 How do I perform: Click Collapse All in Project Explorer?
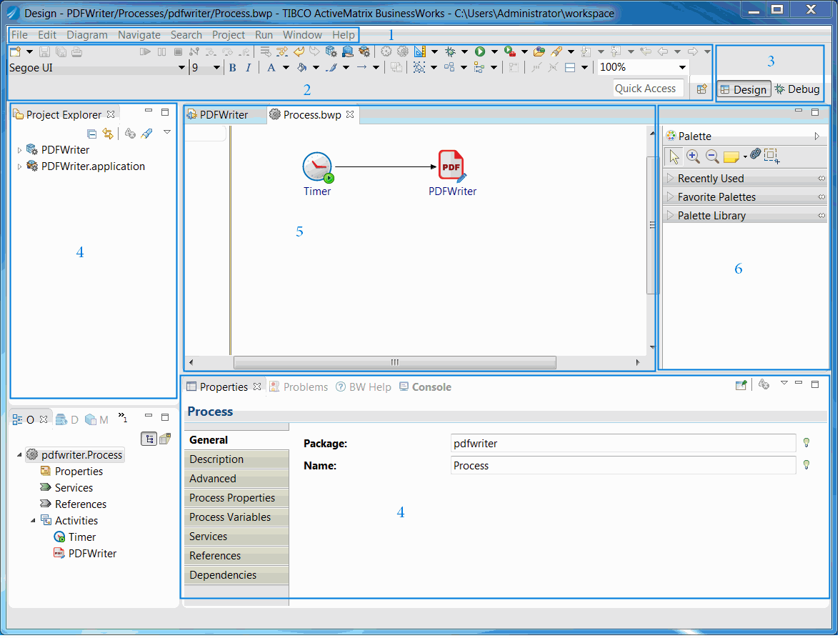(91, 134)
